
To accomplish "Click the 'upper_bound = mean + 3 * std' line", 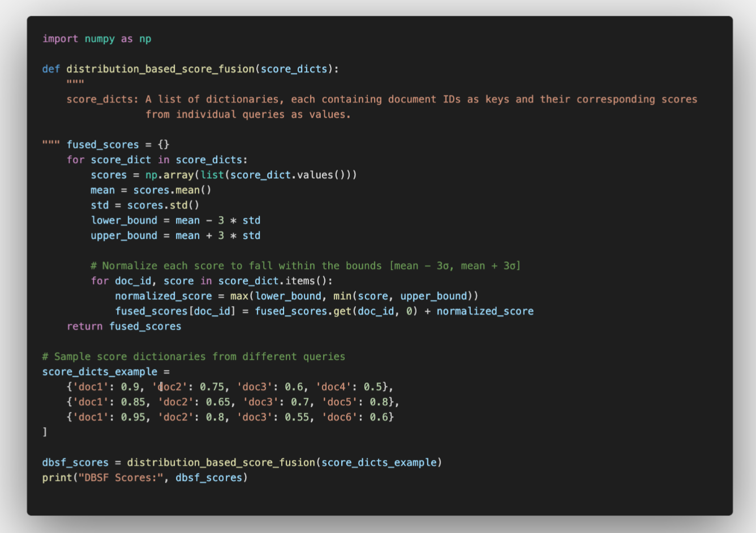I will click(175, 235).
